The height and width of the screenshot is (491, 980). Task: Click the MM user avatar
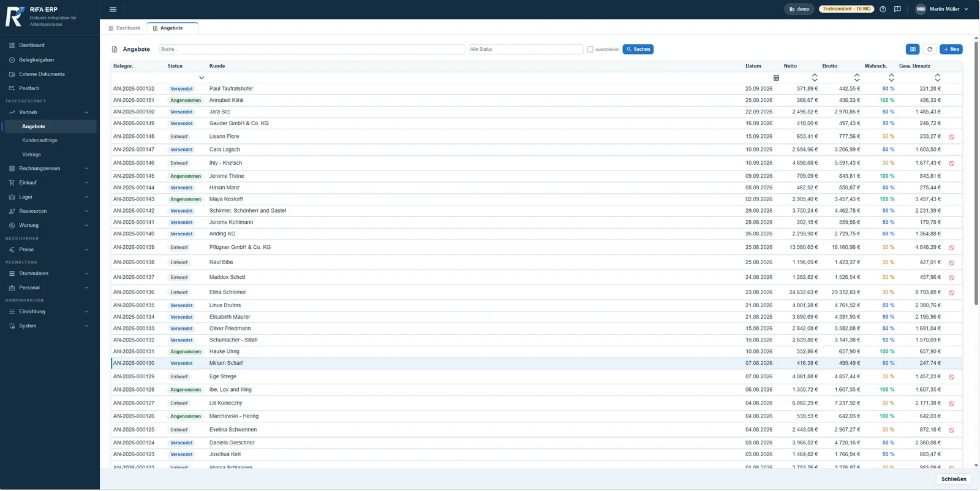(921, 9)
